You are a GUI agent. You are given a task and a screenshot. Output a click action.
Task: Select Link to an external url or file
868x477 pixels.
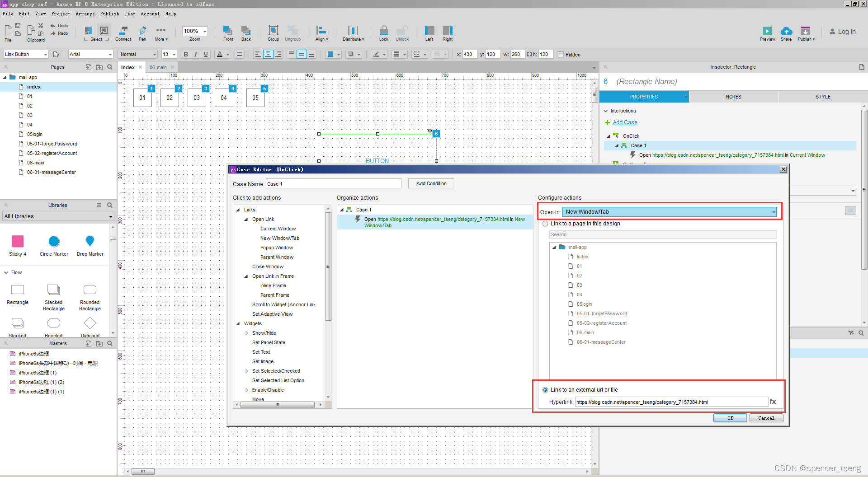[545, 389]
